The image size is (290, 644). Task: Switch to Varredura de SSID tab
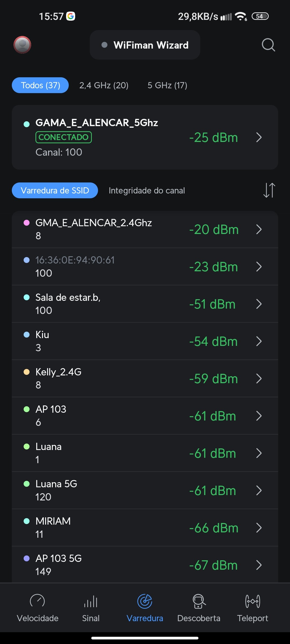[x=55, y=191]
